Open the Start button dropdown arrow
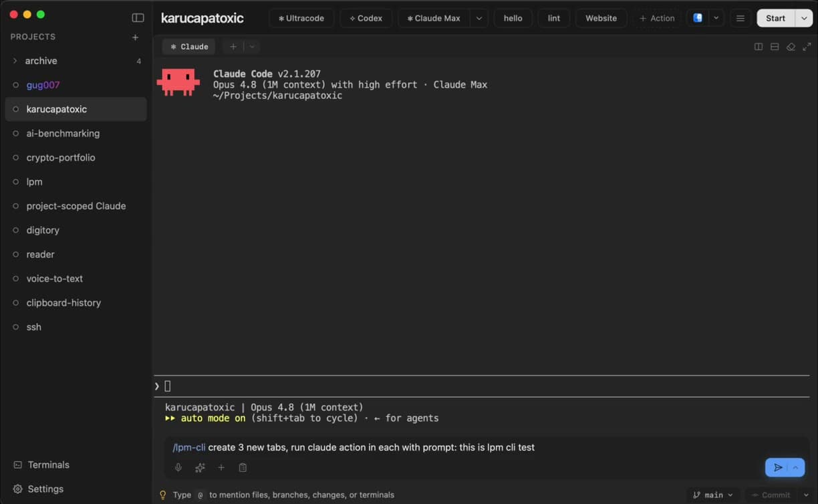Image resolution: width=818 pixels, height=504 pixels. (804, 18)
